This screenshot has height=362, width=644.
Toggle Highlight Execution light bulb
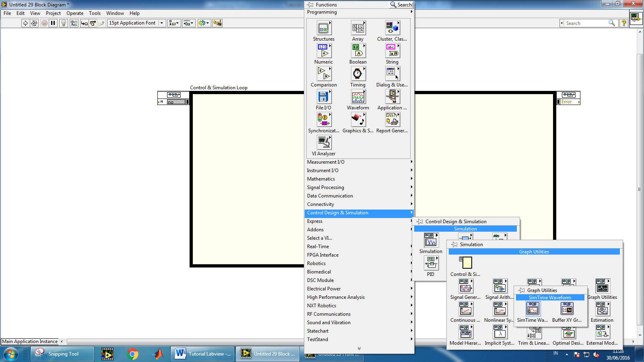[x=63, y=23]
